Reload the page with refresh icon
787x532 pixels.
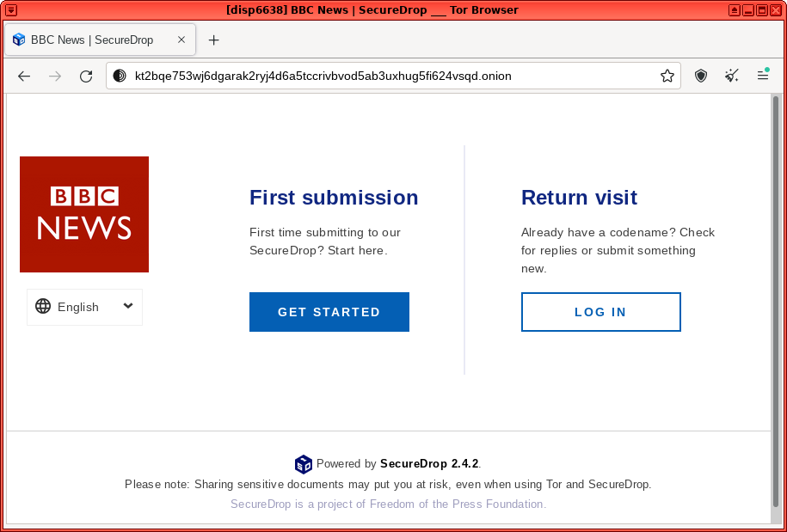(86, 76)
